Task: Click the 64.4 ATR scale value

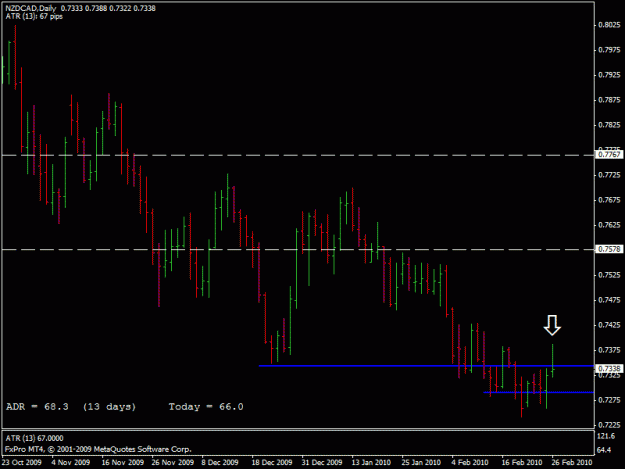Action: pyautogui.click(x=604, y=450)
